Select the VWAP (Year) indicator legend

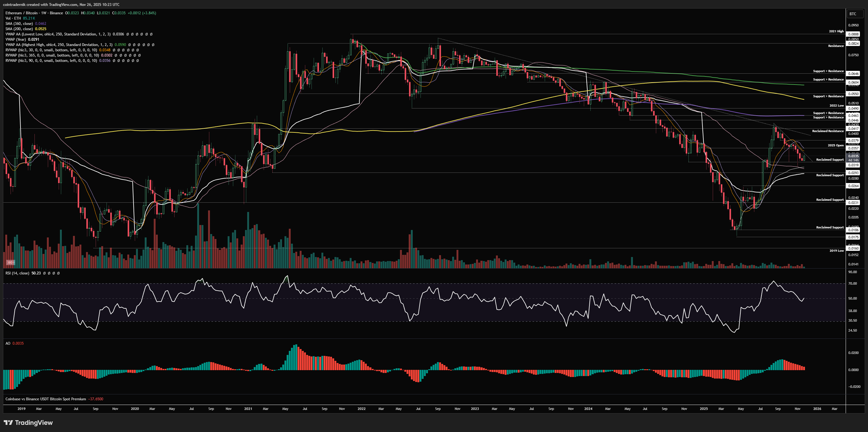[x=16, y=39]
